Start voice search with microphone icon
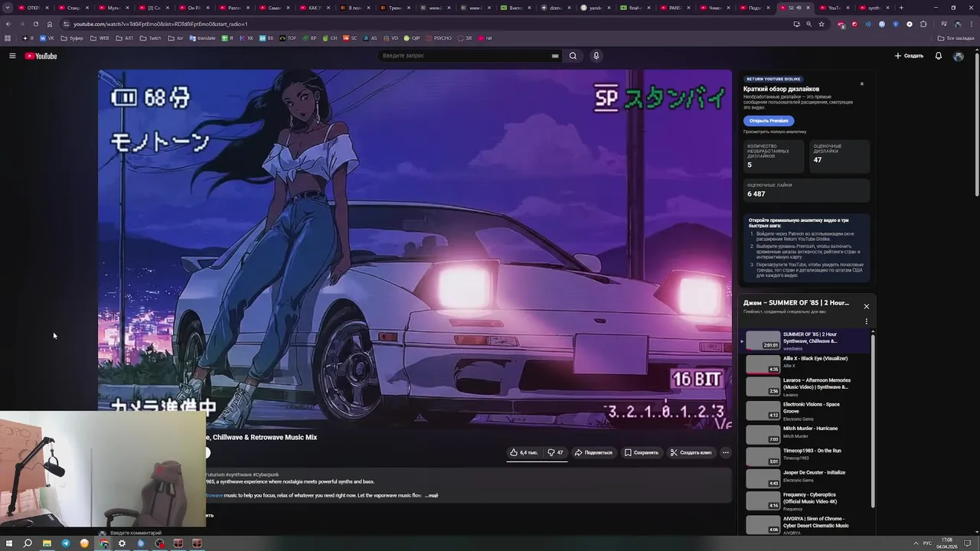Viewport: 980px width, 551px height. [x=596, y=56]
